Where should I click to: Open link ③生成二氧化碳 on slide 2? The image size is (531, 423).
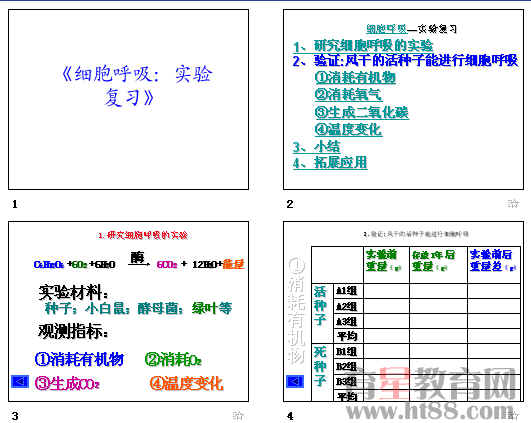tap(362, 112)
